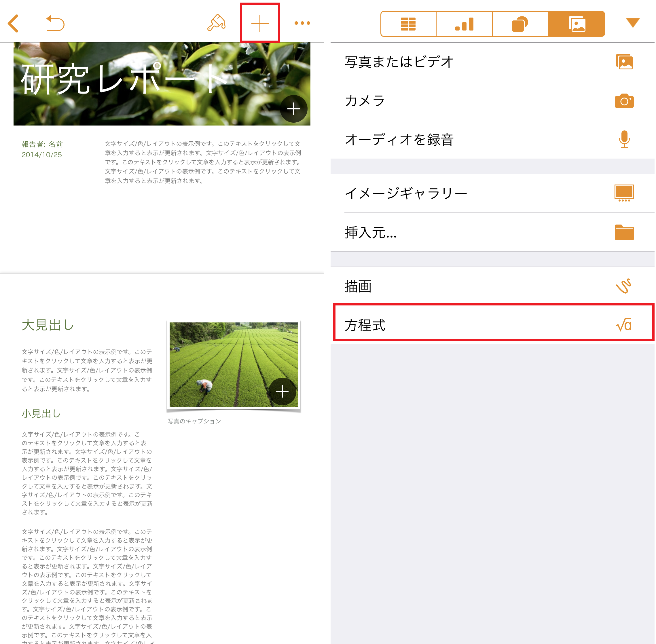Tap the plus insert button in toolbar
The image size is (656, 644).
(x=260, y=23)
